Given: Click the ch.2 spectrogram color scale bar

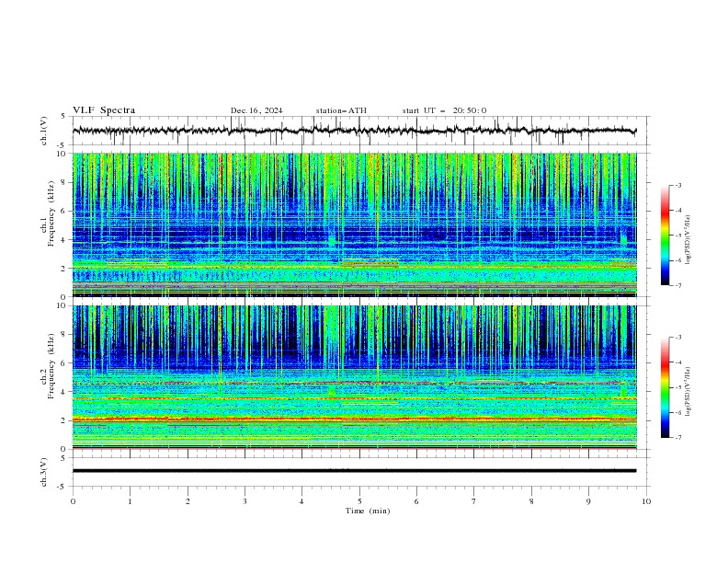Looking at the screenshot, I should 665,387.
